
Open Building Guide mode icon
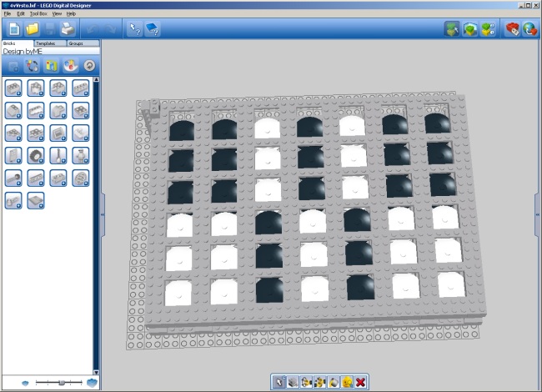(488, 29)
